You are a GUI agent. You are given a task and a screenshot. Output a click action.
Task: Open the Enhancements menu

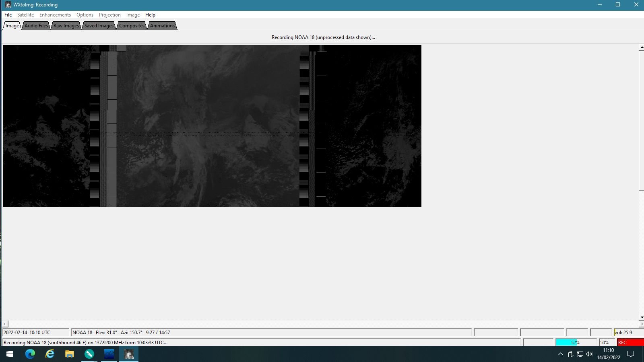55,15
